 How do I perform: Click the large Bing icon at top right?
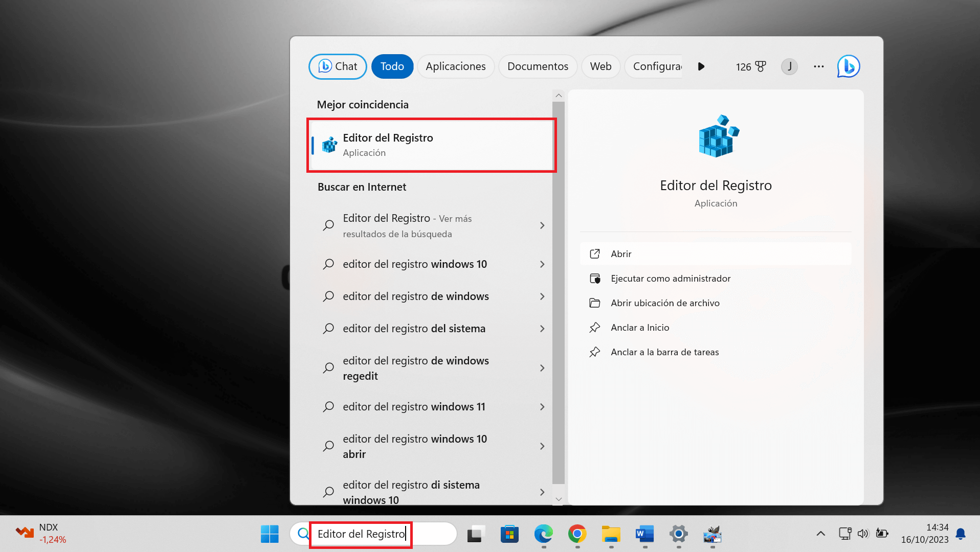[x=849, y=66]
